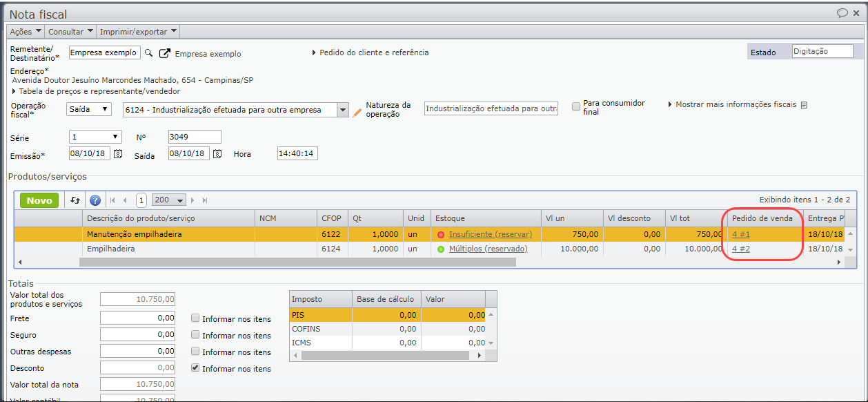Select the COFINS tax row
The width and height of the screenshot is (868, 402).
tap(387, 329)
